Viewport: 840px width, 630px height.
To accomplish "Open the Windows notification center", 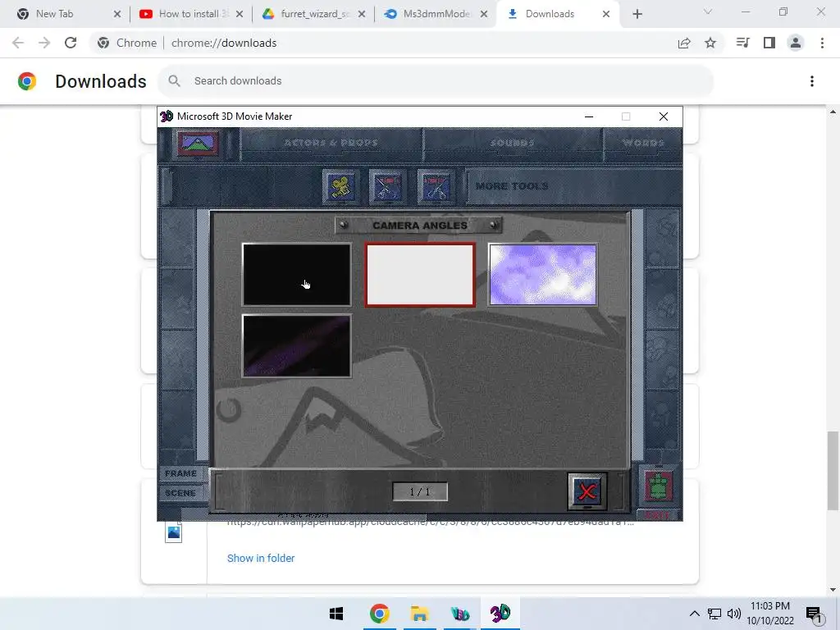I will click(x=814, y=614).
